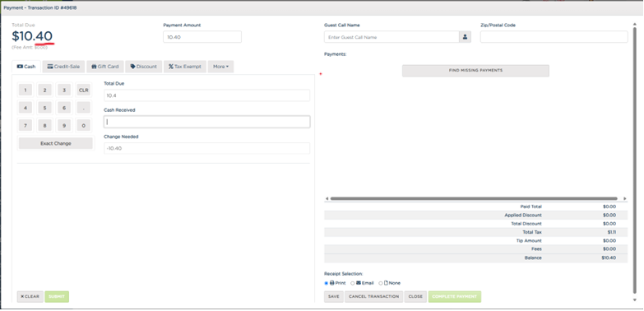The width and height of the screenshot is (644, 311).
Task: Click the Balance amount $10.40 row
Action: coord(475,258)
